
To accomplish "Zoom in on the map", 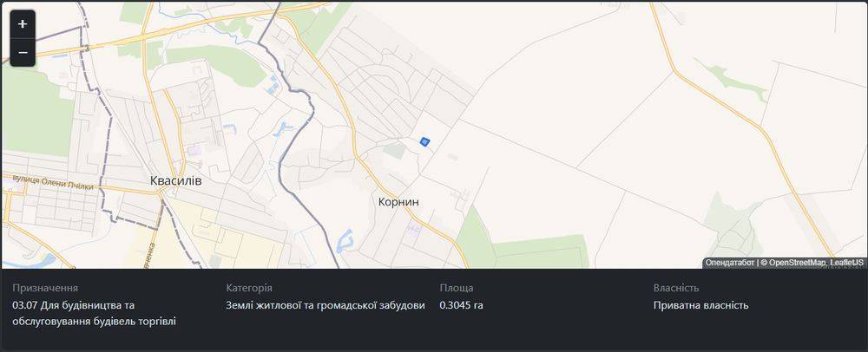I will coord(23,24).
